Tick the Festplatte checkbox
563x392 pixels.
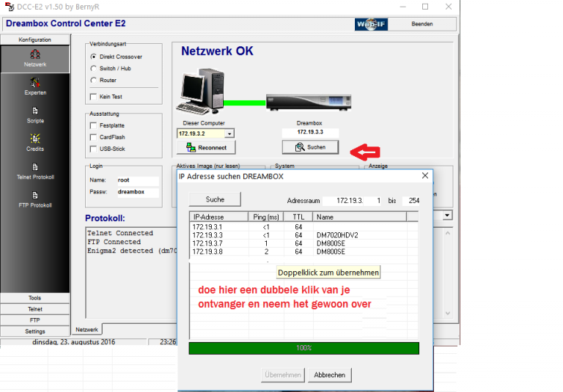tap(93, 125)
